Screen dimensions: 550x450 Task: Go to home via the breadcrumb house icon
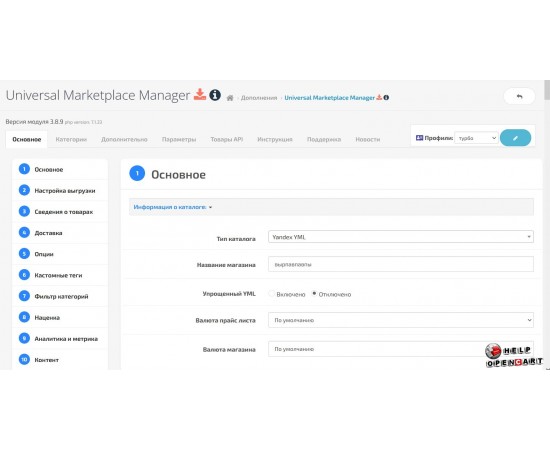230,98
